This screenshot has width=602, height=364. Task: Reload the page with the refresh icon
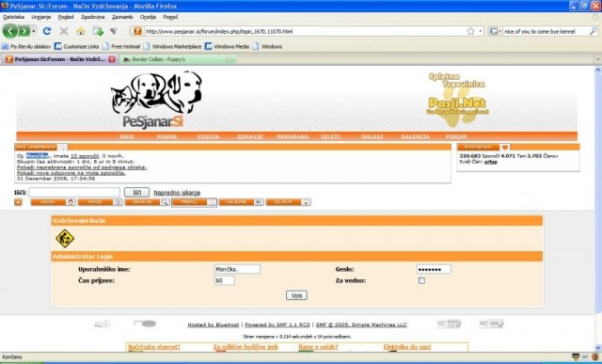click(x=47, y=31)
